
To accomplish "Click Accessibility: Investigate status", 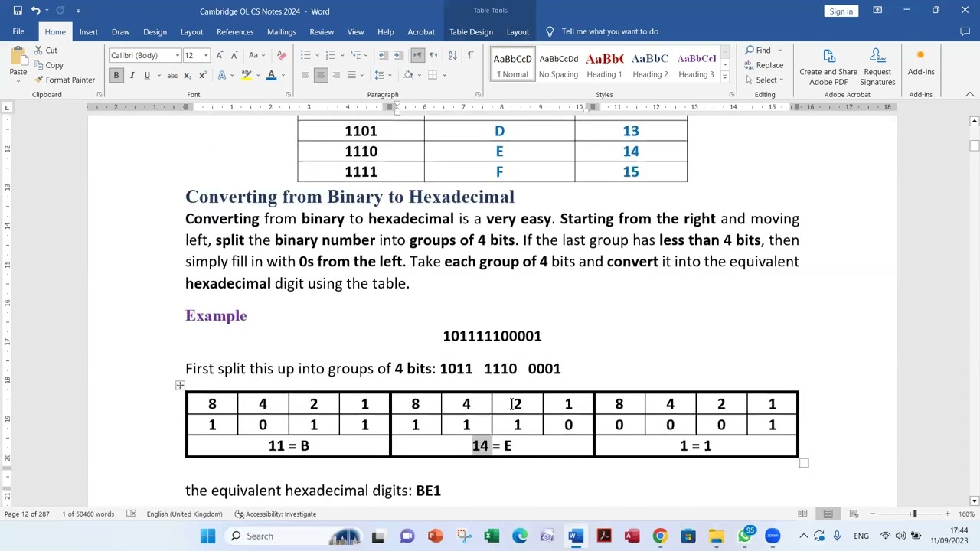I will point(276,514).
